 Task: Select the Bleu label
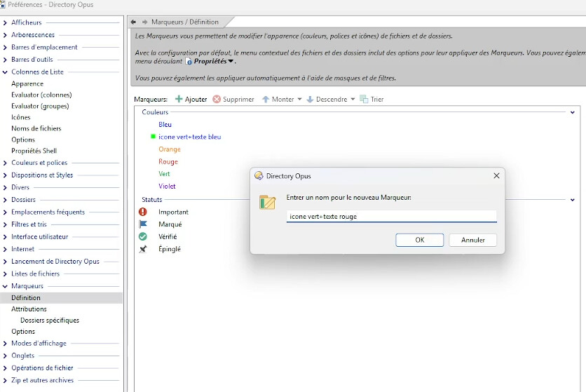(165, 125)
